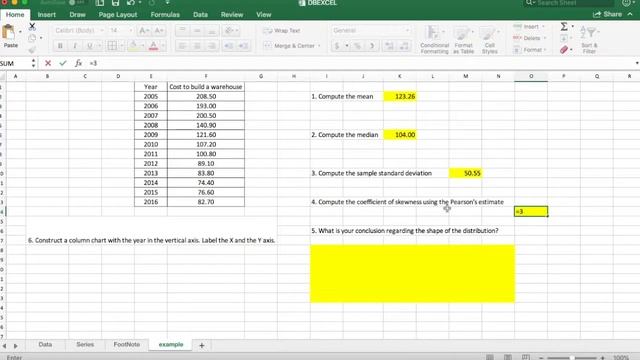This screenshot has width=640, height=360.
Task: Click the AutoSum sigma icon
Action: (x=564, y=27)
